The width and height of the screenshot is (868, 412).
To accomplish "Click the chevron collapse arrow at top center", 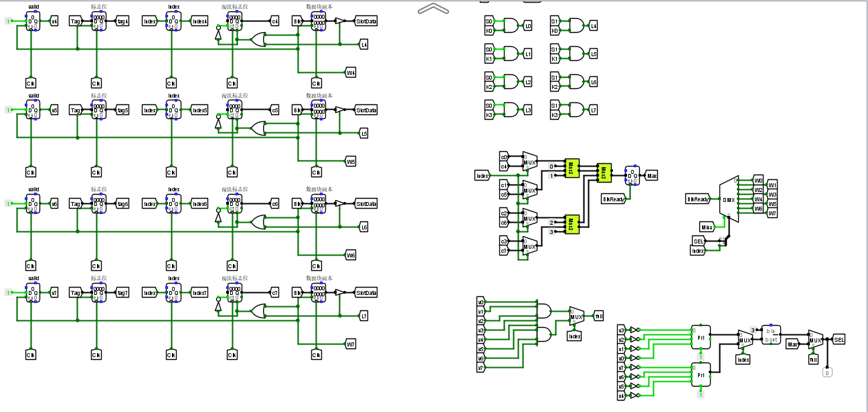I will click(x=434, y=9).
